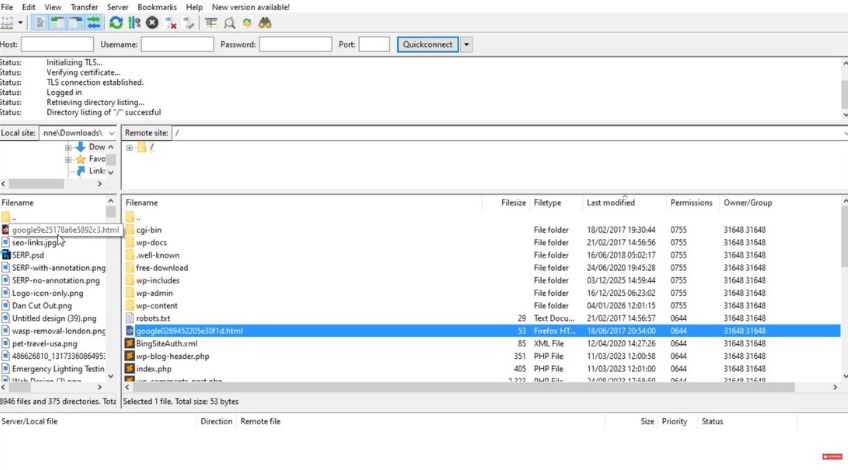The height and width of the screenshot is (470, 848).
Task: Click the Remote site path field
Action: tap(508, 133)
